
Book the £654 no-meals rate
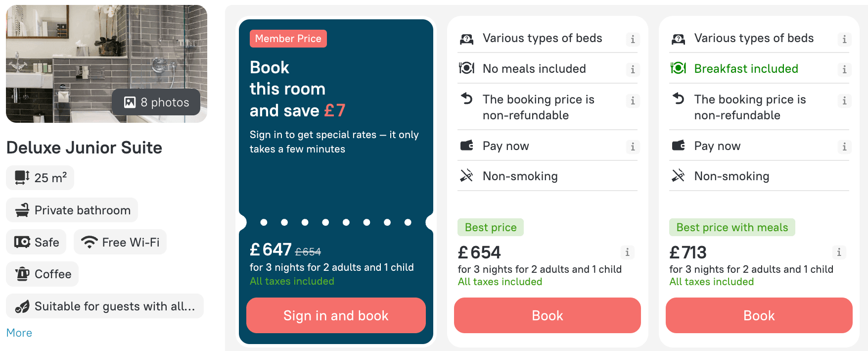548,315
